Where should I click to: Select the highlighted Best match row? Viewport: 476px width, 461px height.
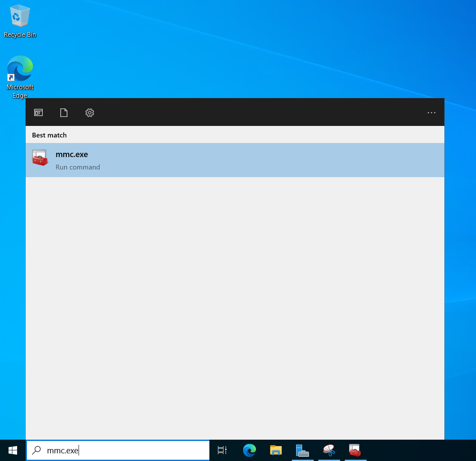tap(235, 160)
